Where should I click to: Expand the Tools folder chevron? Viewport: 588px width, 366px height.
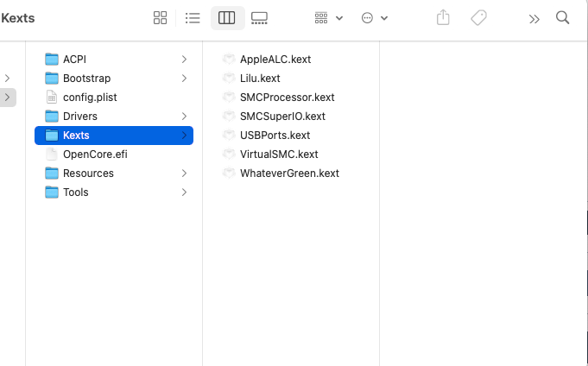pyautogui.click(x=184, y=192)
